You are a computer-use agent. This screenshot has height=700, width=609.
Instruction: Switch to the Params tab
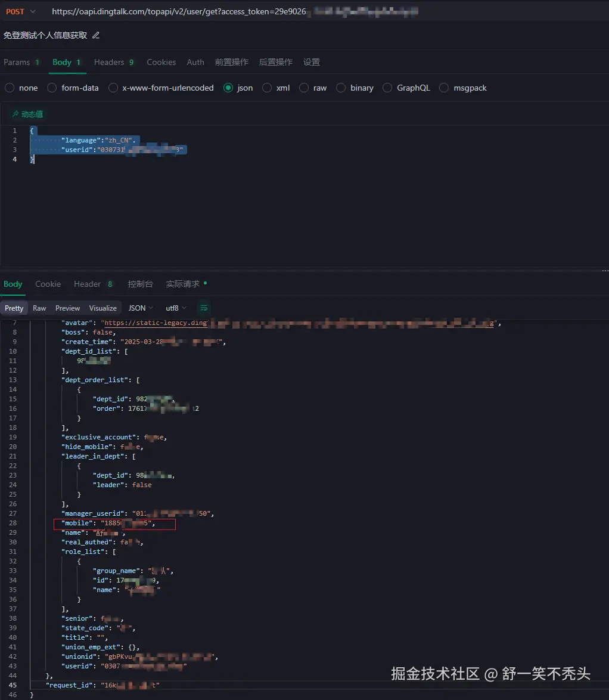21,62
